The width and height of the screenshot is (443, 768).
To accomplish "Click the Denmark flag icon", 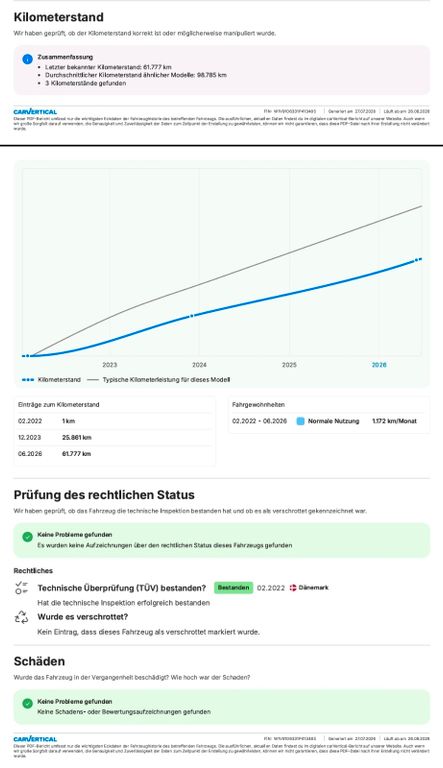I will tap(293, 588).
